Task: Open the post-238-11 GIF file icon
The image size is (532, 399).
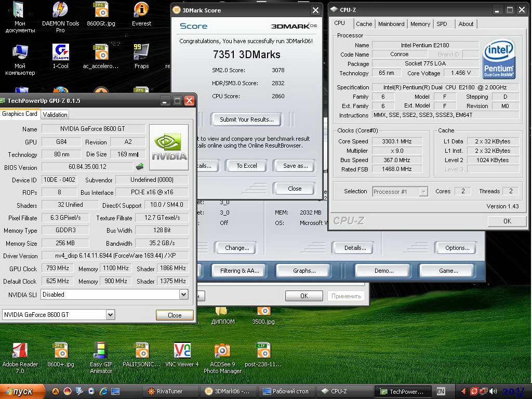Action: pos(263,354)
